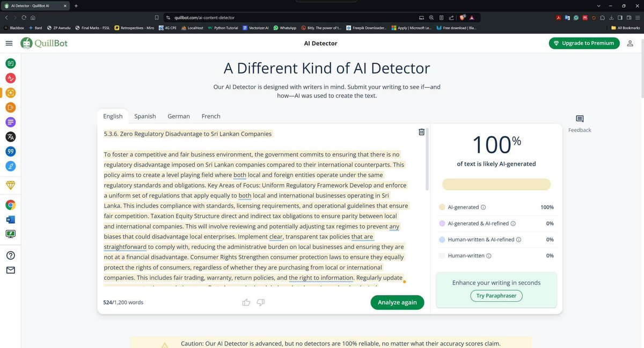Show info for AI-generated & AI-refined category
The image size is (644, 348).
point(513,224)
